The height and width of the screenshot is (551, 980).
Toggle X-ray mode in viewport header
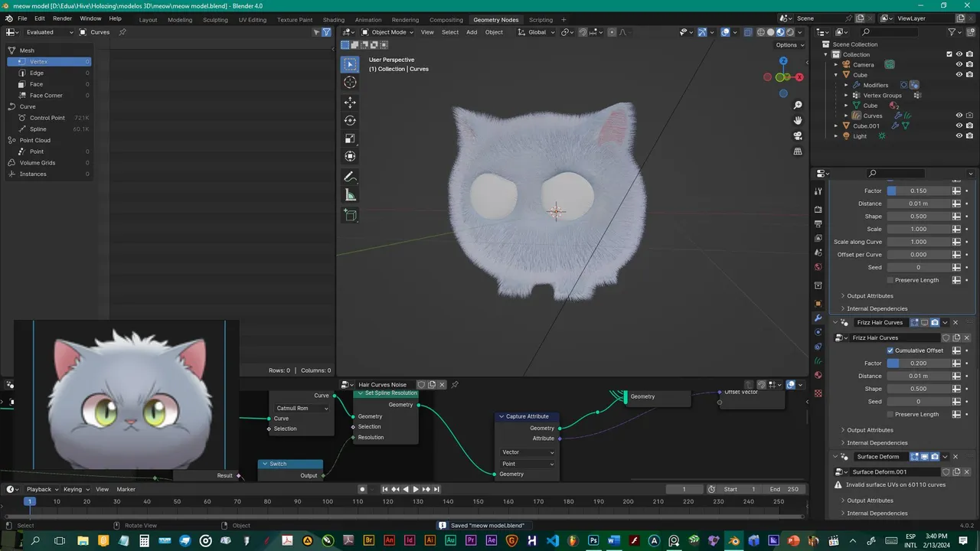[748, 32]
